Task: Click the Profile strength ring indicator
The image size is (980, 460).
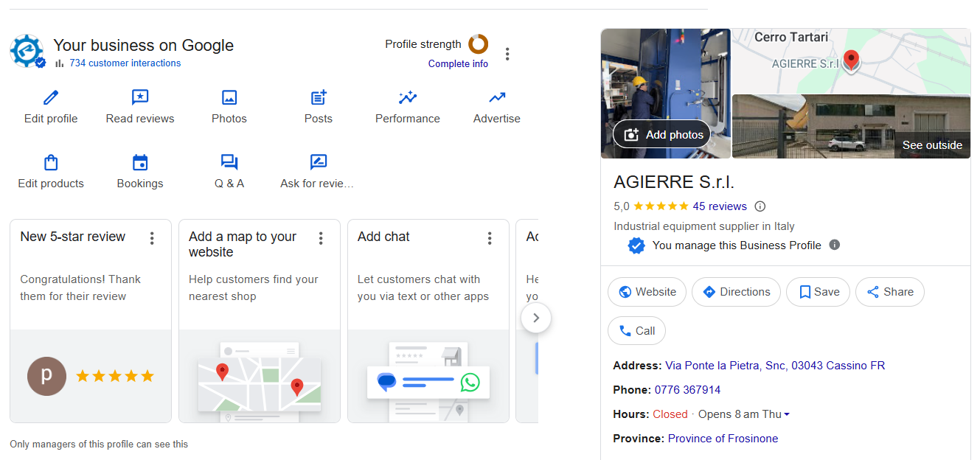Action: click(479, 44)
